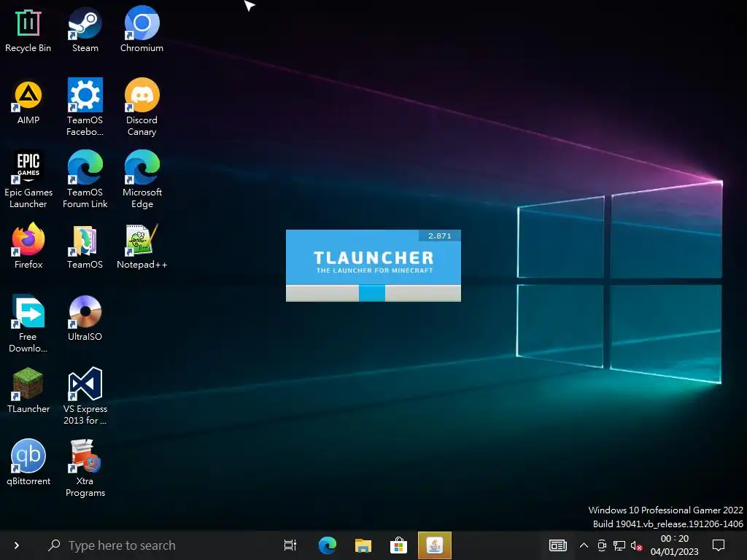747x560 pixels.
Task: Launch Steam from the desktop
Action: click(85, 30)
